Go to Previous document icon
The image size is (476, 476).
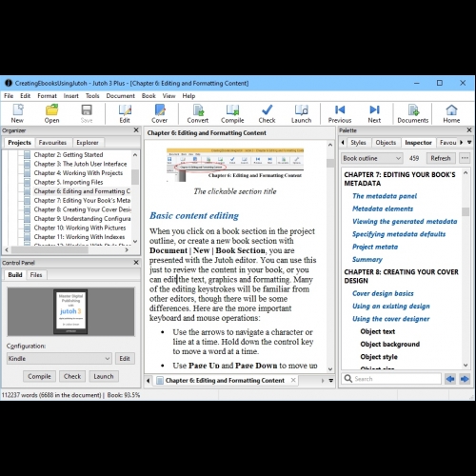click(x=340, y=113)
